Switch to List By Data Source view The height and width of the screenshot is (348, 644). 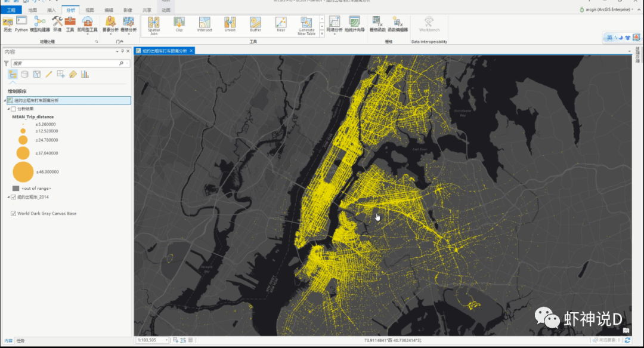(24, 75)
